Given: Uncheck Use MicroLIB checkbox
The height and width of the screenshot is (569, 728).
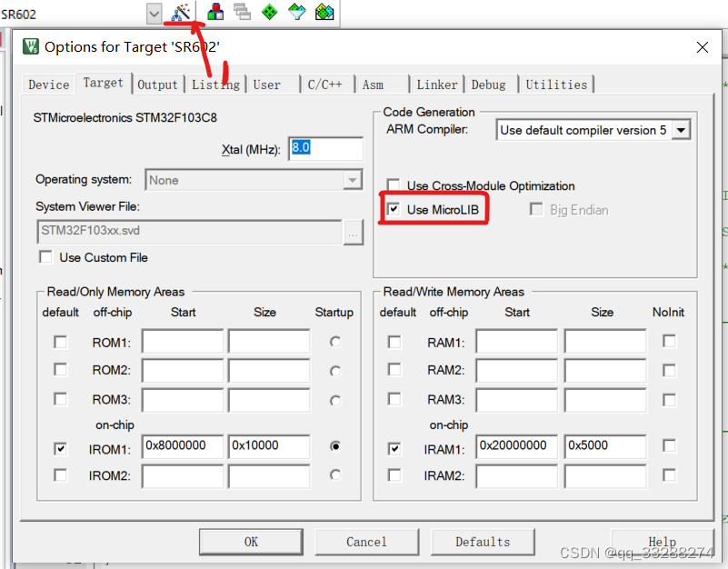Looking at the screenshot, I should pos(394,209).
